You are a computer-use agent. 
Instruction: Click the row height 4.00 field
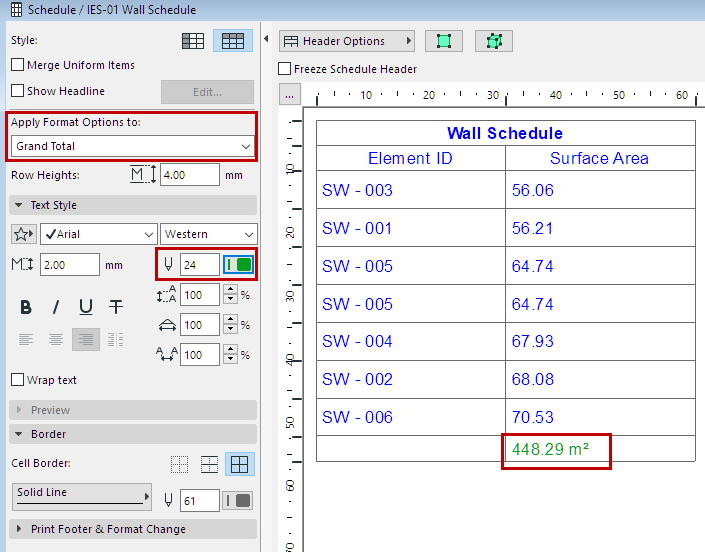[190, 175]
